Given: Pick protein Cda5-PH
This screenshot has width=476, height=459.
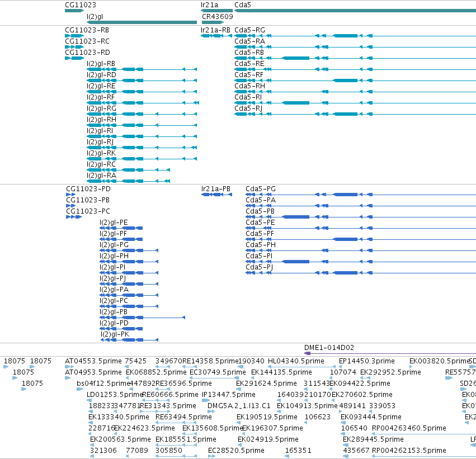Looking at the screenshot, I should click(x=261, y=245).
